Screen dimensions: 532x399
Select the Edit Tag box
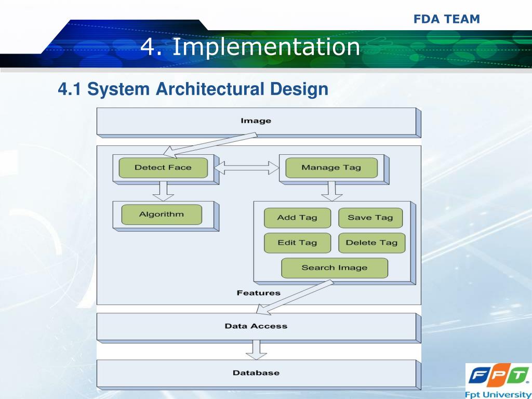tap(297, 243)
